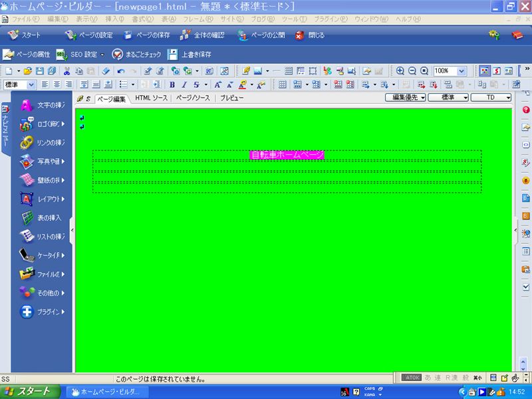Collapse the left navigation panel handle
The width and height of the screenshot is (532, 399).
(x=72, y=230)
